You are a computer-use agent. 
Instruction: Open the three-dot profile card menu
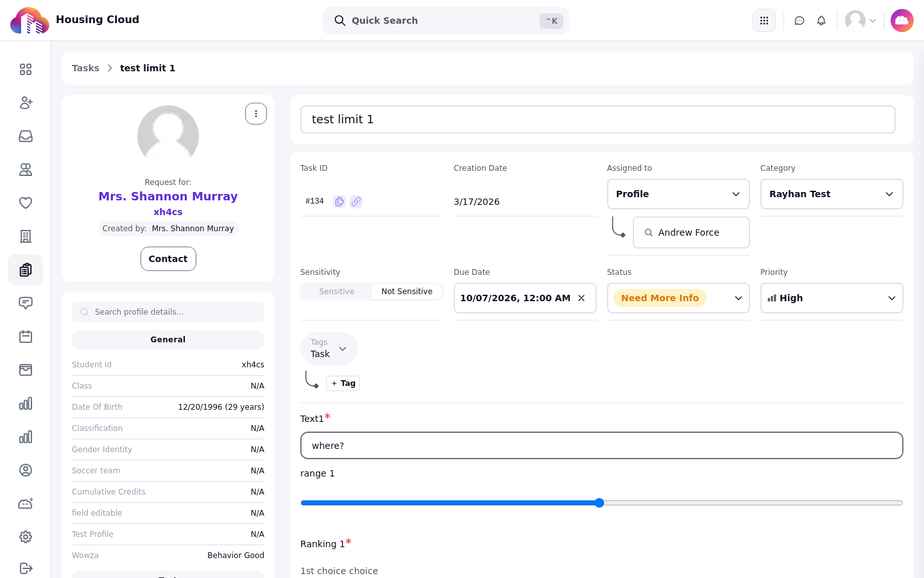[256, 114]
